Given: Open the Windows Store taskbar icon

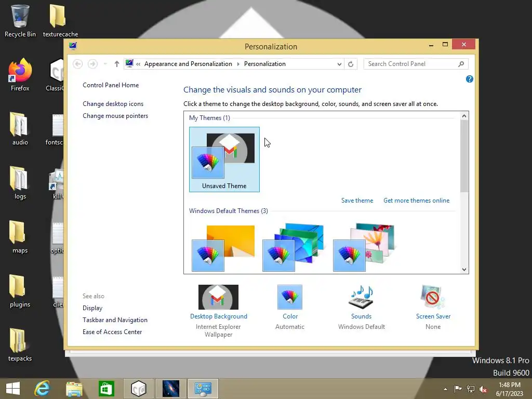Looking at the screenshot, I should tap(106, 389).
